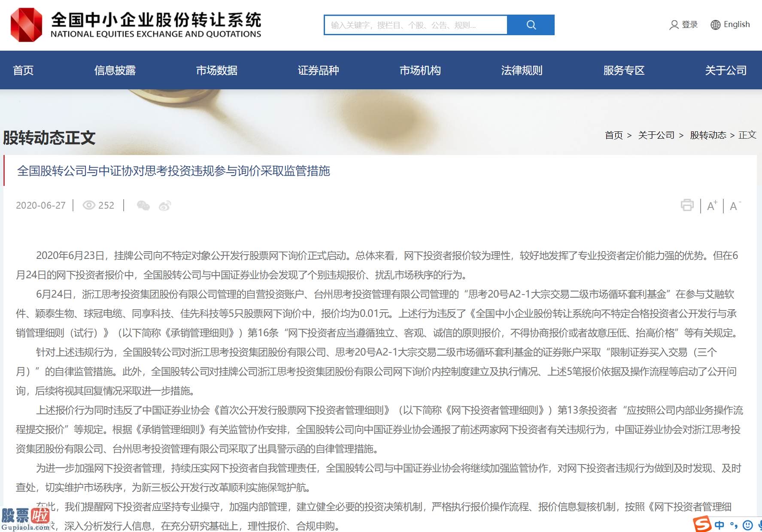Click the user profile icon
The image size is (762, 532).
pyautogui.click(x=674, y=25)
